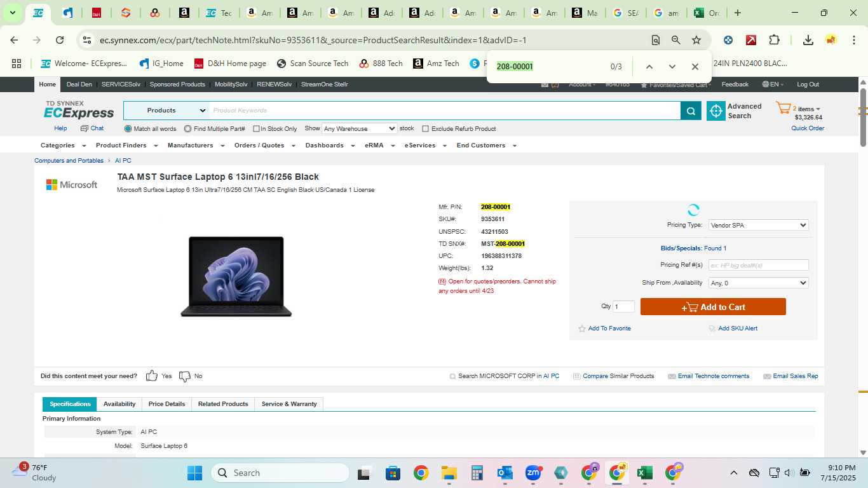Go to next find-in-page match

pyautogui.click(x=672, y=67)
